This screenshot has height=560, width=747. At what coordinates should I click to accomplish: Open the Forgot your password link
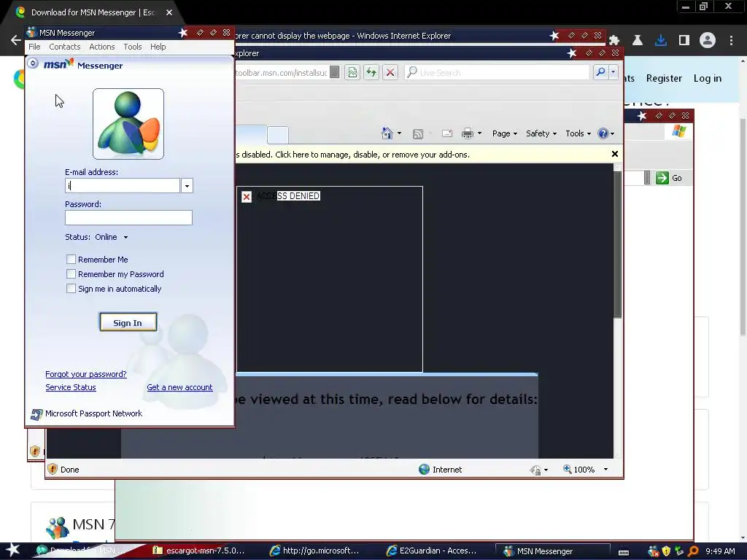[86, 374]
